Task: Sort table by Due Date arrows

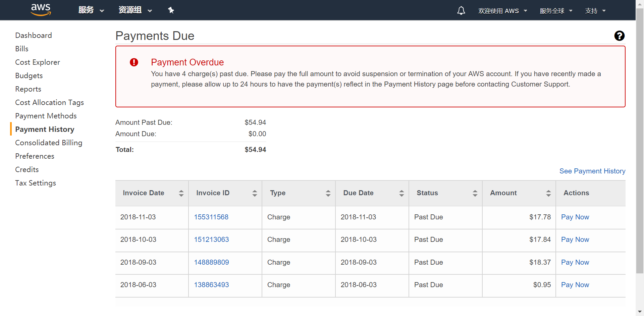Action: [x=401, y=193]
